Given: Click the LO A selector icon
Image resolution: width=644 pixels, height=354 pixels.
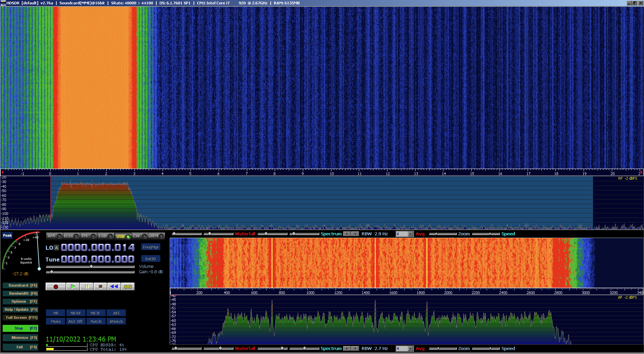Looking at the screenshot, I should point(56,248).
